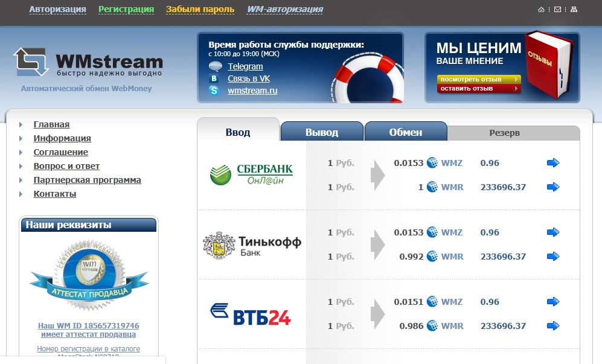This screenshot has width=602, height=364.
Task: Open Регистрация in top bar
Action: coord(126,9)
